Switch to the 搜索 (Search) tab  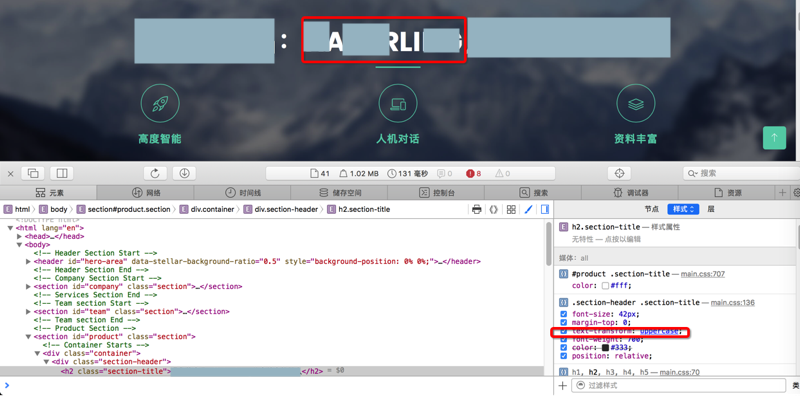[533, 193]
